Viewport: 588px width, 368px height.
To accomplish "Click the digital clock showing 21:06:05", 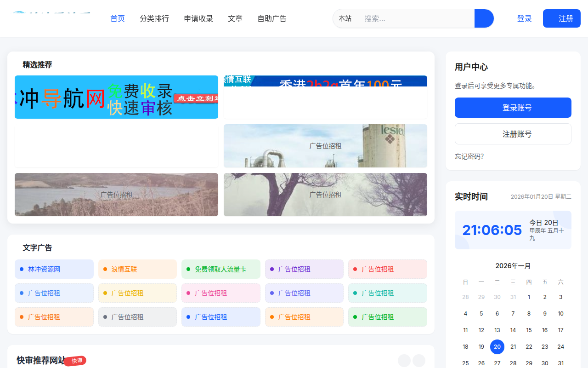I will click(492, 230).
